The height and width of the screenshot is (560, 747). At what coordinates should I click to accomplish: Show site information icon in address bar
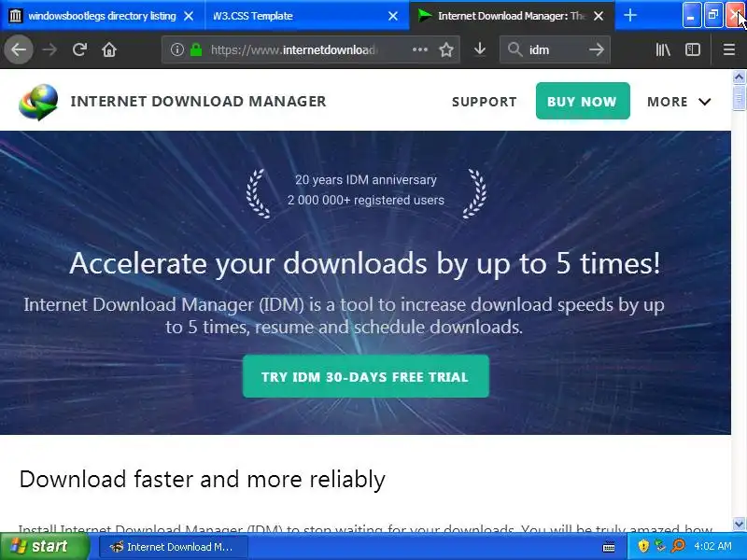177,49
